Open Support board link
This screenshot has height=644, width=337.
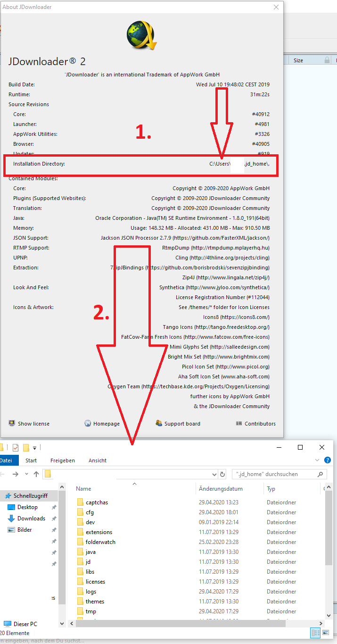pos(182,424)
